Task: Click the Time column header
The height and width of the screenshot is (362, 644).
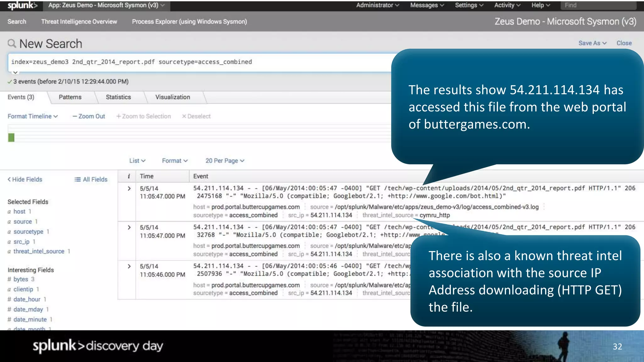Action: pyautogui.click(x=147, y=176)
